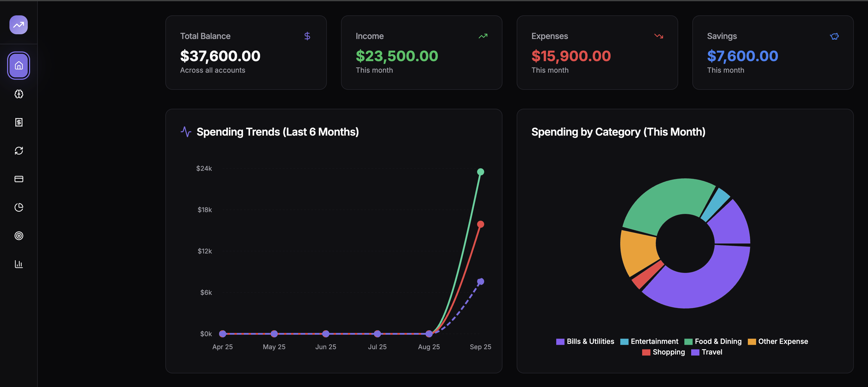Screen dimensions: 868x387
Task: Click the dollar sign icon on Total Balance
Action: [307, 36]
